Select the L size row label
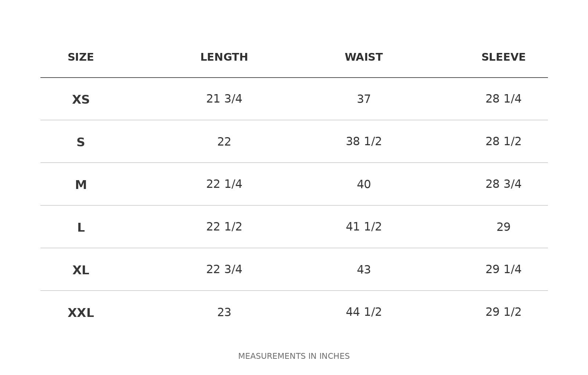The height and width of the screenshot is (375, 588). pos(81,228)
